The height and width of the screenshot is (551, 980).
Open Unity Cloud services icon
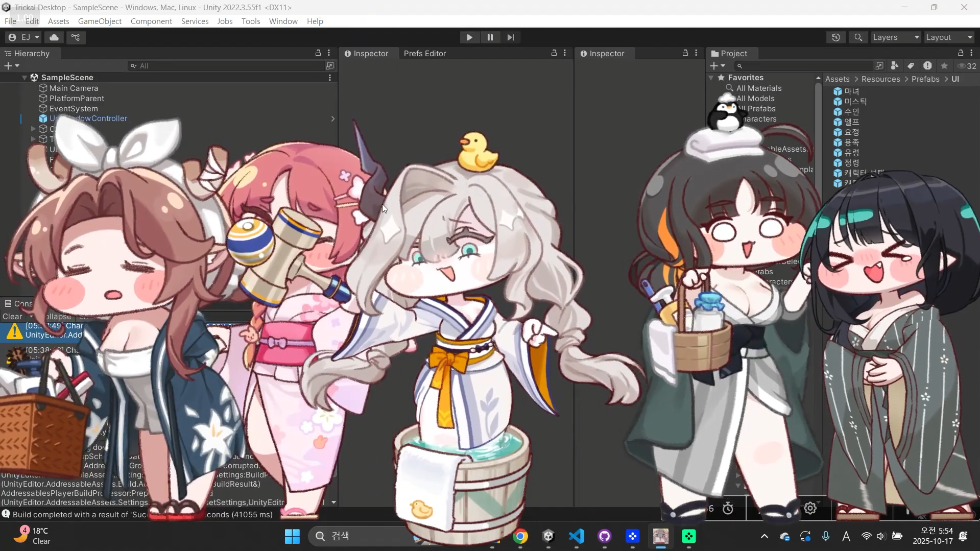tap(54, 37)
